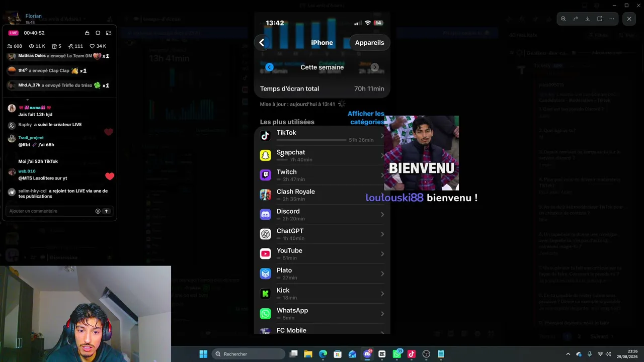The height and width of the screenshot is (362, 644).
Task: Click the gift icon showing 5
Action: 54,46
